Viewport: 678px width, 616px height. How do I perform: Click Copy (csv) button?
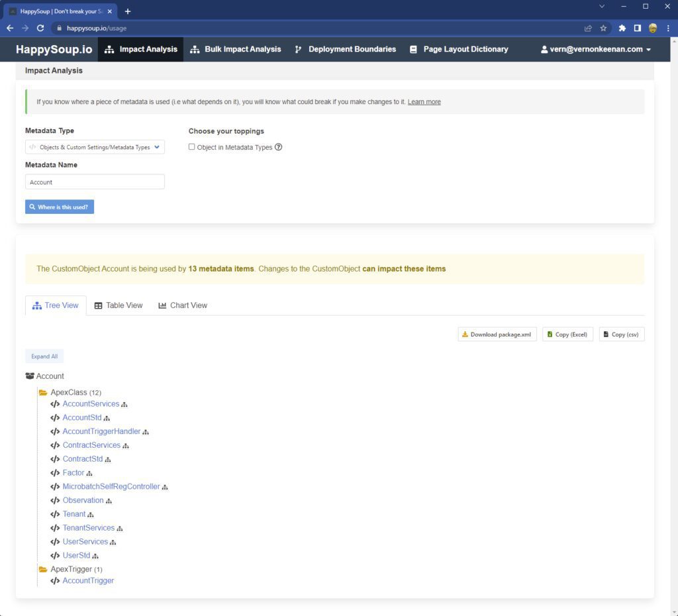coord(622,334)
